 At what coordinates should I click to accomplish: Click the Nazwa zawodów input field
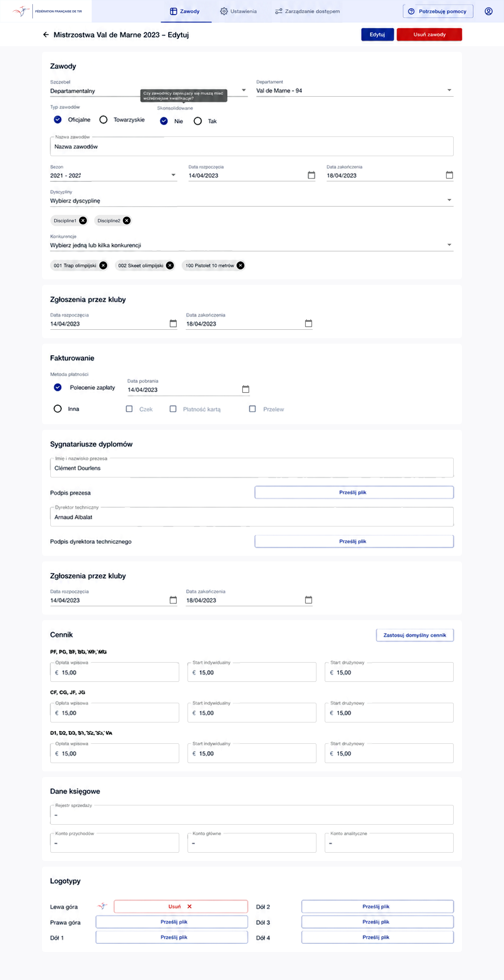251,146
